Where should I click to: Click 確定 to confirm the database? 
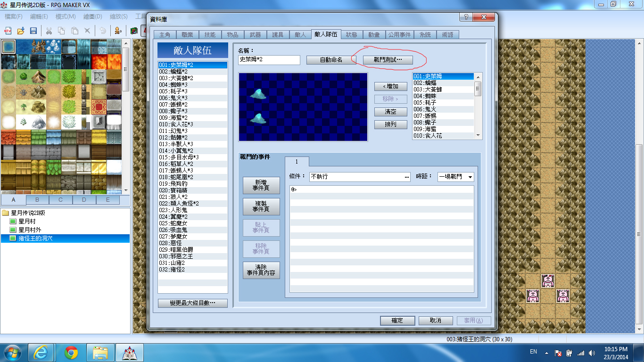(x=397, y=321)
